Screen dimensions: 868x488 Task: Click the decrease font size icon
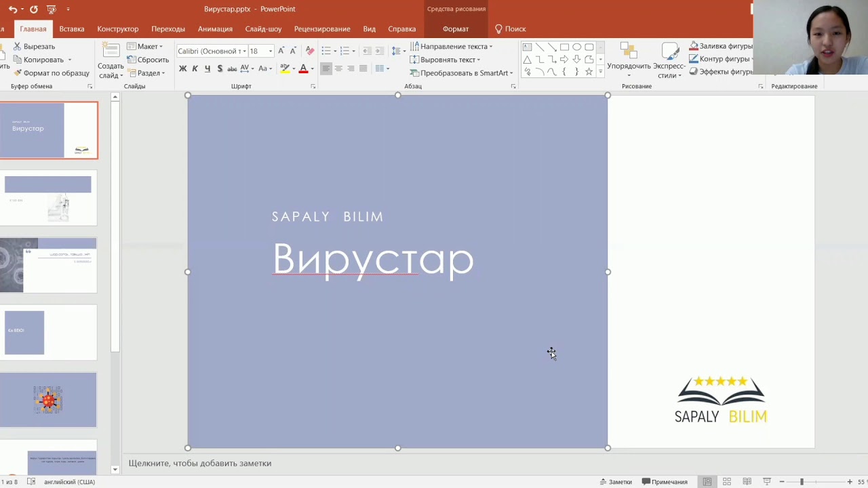point(293,51)
